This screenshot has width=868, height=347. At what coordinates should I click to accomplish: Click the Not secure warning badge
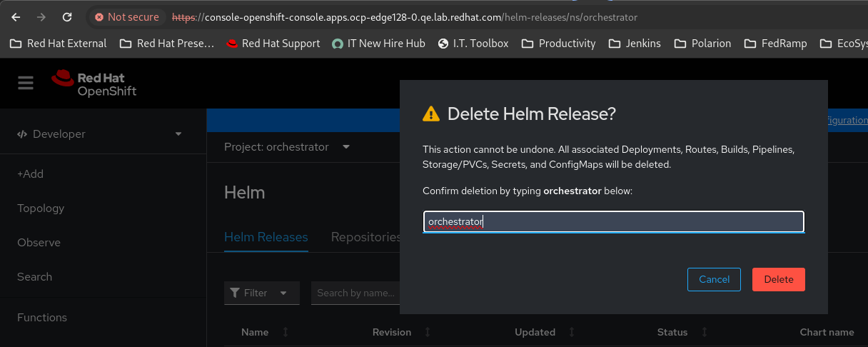pos(127,16)
